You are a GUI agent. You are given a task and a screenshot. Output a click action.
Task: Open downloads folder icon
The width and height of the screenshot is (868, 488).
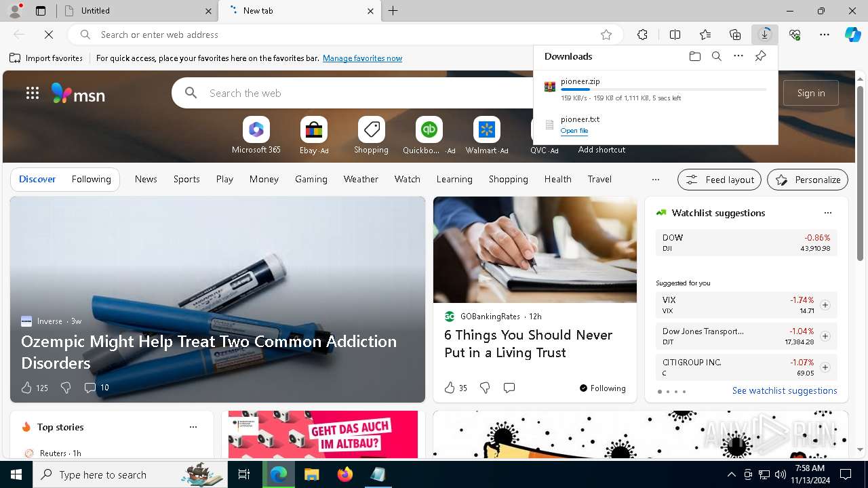click(694, 56)
